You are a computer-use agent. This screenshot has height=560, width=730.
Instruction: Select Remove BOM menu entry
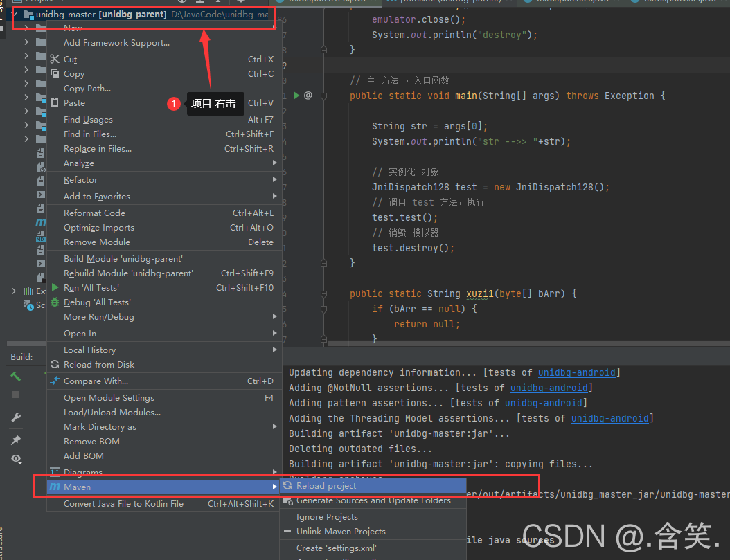165,441
